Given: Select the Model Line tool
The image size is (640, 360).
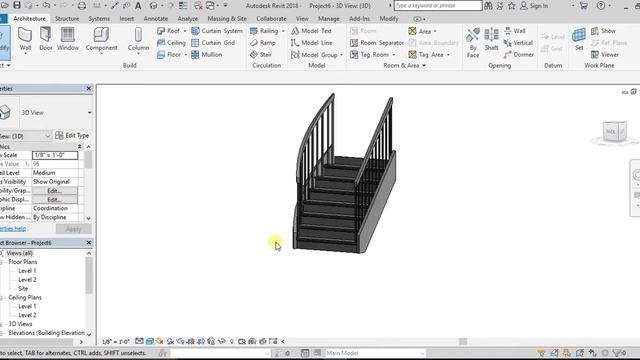Looking at the screenshot, I should point(311,42).
